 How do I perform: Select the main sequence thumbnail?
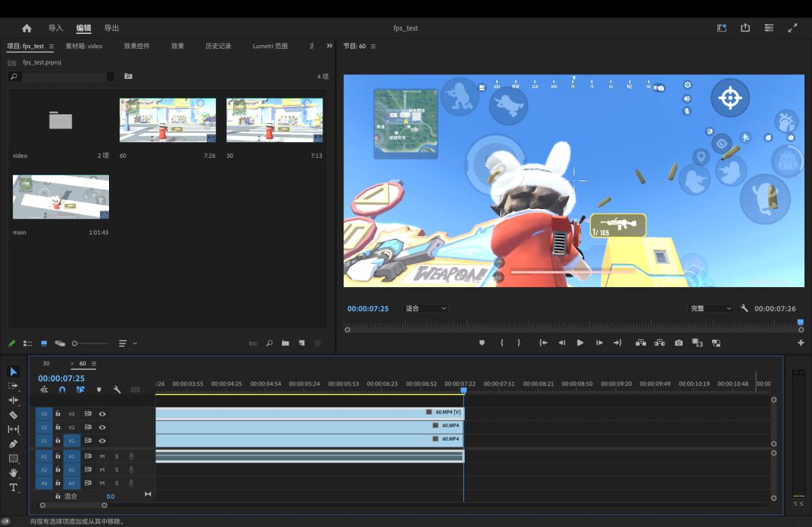coord(61,197)
